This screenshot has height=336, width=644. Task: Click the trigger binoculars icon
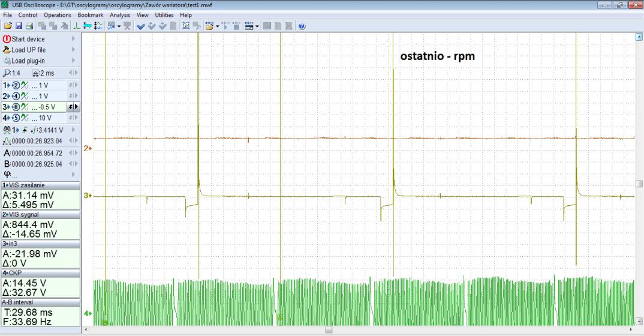[x=7, y=129]
